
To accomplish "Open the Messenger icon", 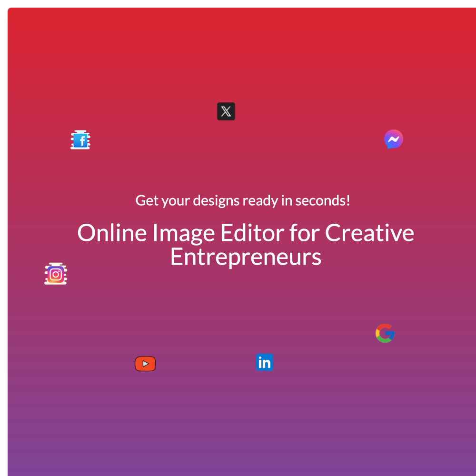I will [394, 139].
